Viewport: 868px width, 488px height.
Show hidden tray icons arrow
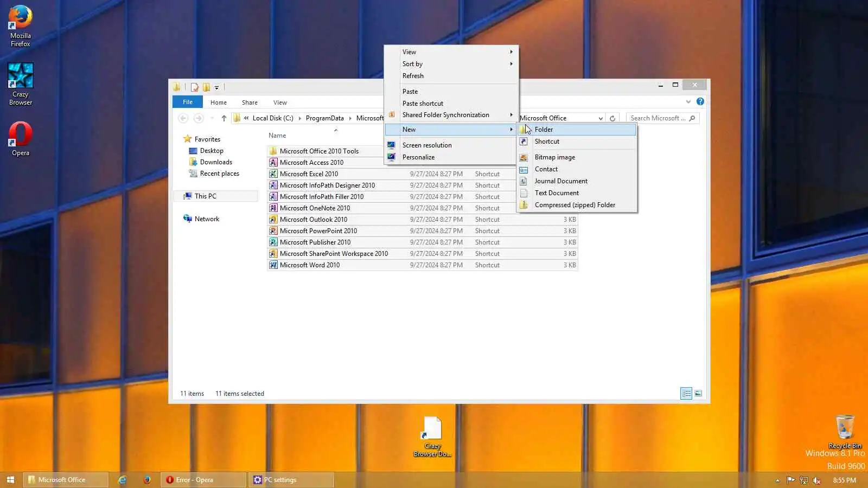[777, 480]
